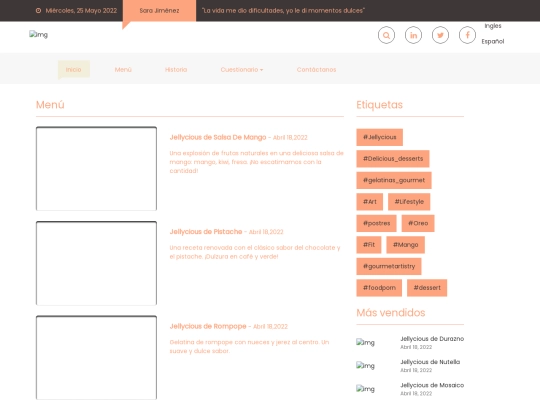The height and width of the screenshot is (405, 540).
Task: Open Jellycious de Salsa De Mango title
Action: (218, 137)
